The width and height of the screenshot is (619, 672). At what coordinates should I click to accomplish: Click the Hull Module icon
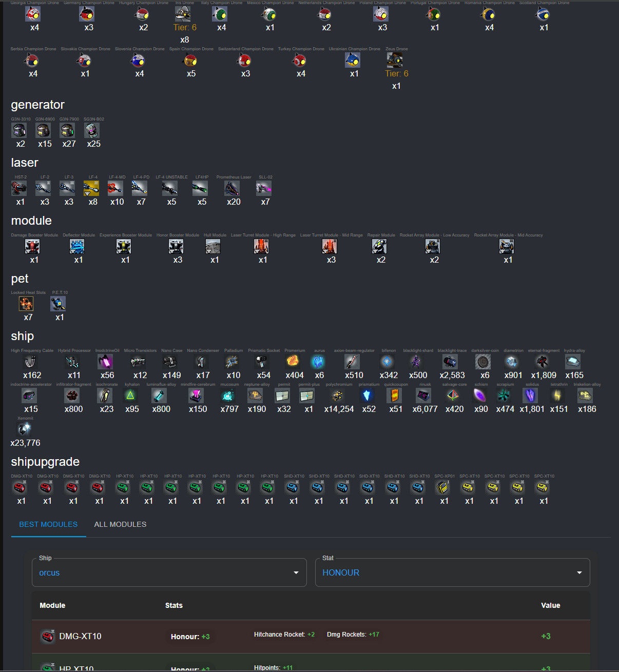click(213, 247)
